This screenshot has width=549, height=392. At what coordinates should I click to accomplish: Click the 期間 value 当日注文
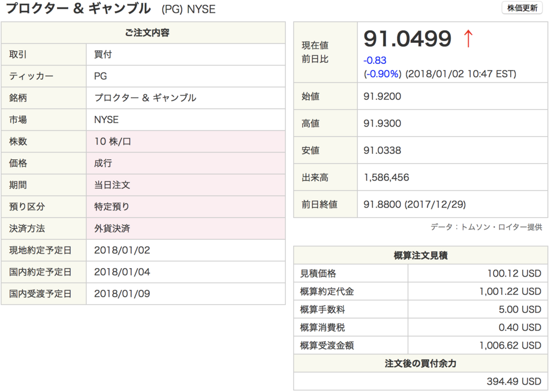click(x=112, y=185)
